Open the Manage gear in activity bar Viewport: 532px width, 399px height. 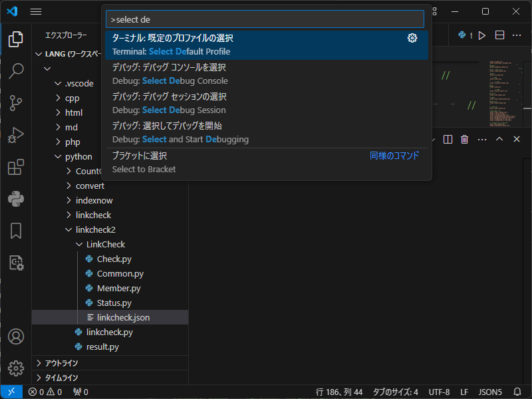15,368
